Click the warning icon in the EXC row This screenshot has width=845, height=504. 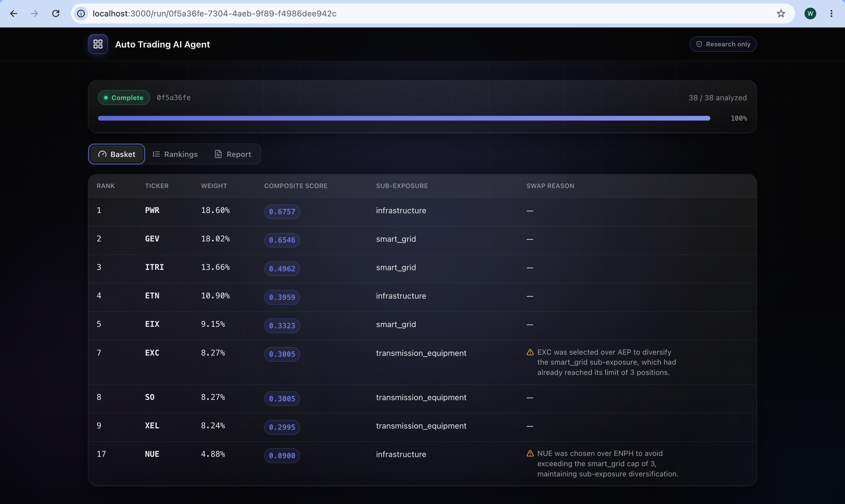530,352
